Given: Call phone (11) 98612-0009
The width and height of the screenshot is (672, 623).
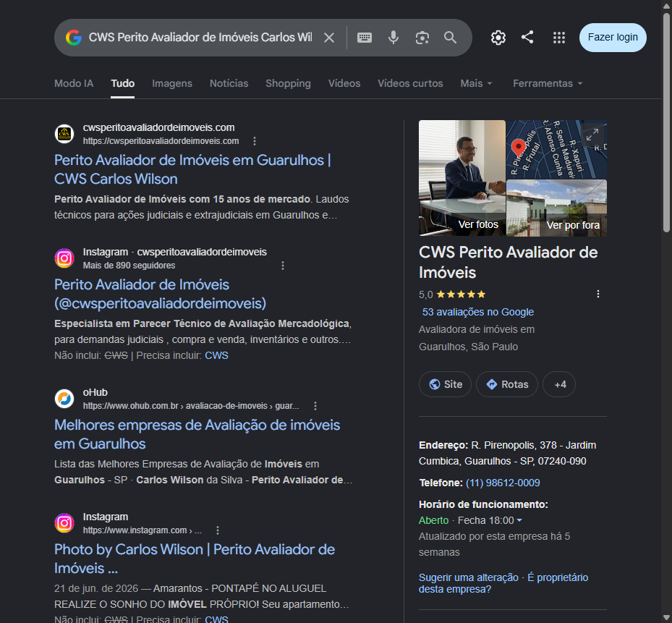Looking at the screenshot, I should 503,483.
